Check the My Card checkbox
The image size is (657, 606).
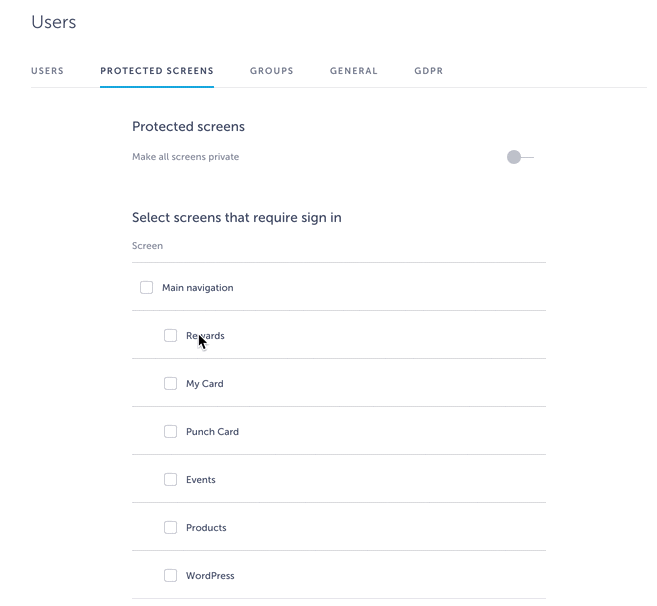point(171,384)
